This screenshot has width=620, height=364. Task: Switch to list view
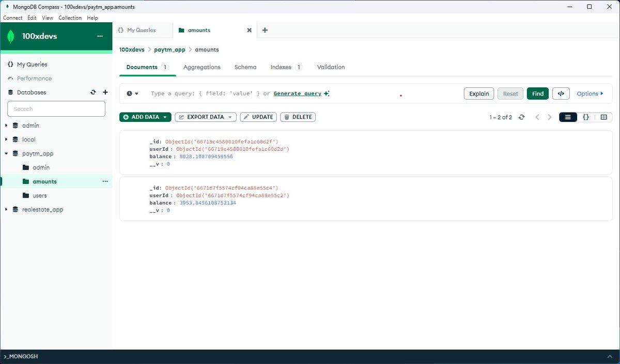[568, 117]
